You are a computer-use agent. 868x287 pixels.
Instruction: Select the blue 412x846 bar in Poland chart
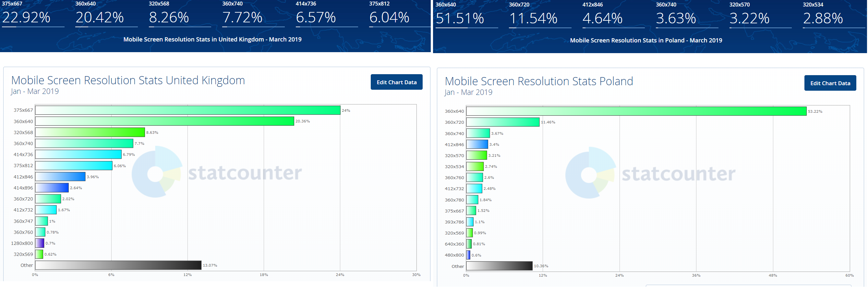point(477,144)
